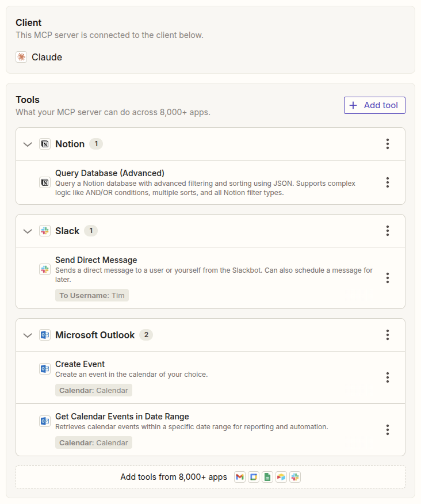Select the Query Database (Advanced) tool entry
Image resolution: width=421 pixels, height=504 pixels.
click(x=109, y=173)
